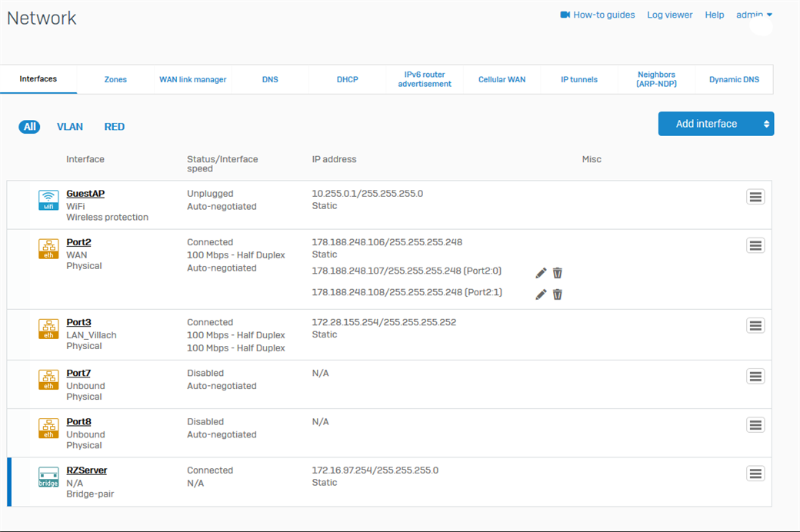Click the RZServer bridge icon
Image resolution: width=800 pixels, height=532 pixels.
[x=48, y=477]
